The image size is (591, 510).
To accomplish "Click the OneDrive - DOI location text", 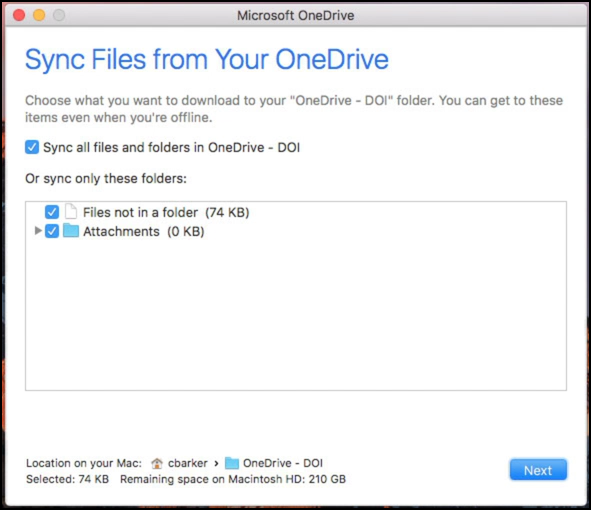I will pyautogui.click(x=283, y=463).
